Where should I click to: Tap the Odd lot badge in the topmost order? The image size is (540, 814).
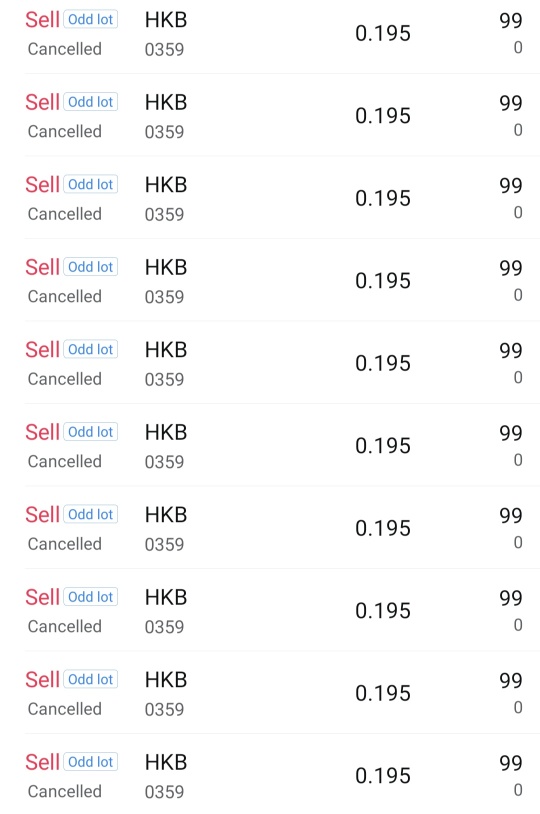click(91, 19)
